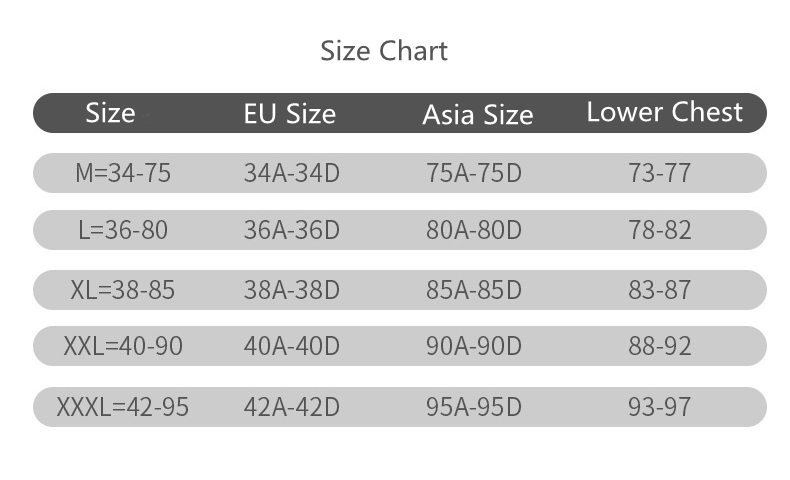The height and width of the screenshot is (480, 790).
Task: Click the 34A-34D EU size cell
Action: (292, 173)
